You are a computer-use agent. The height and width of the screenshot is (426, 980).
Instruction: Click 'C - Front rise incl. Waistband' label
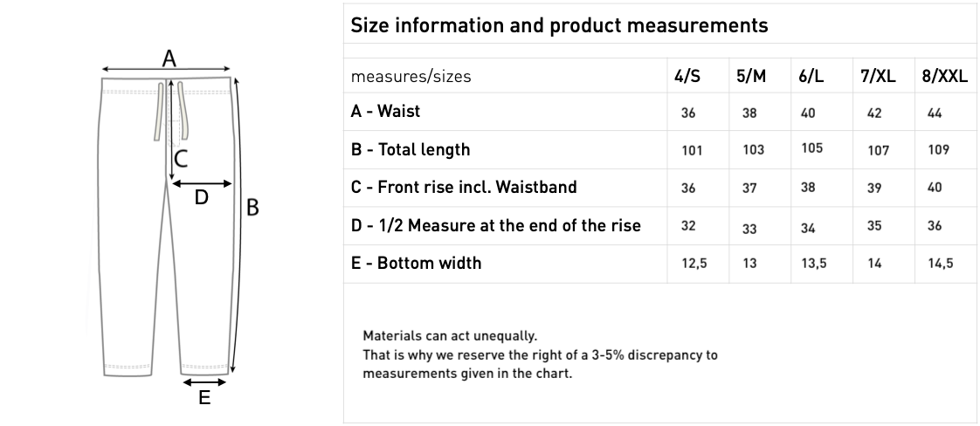[x=464, y=187]
